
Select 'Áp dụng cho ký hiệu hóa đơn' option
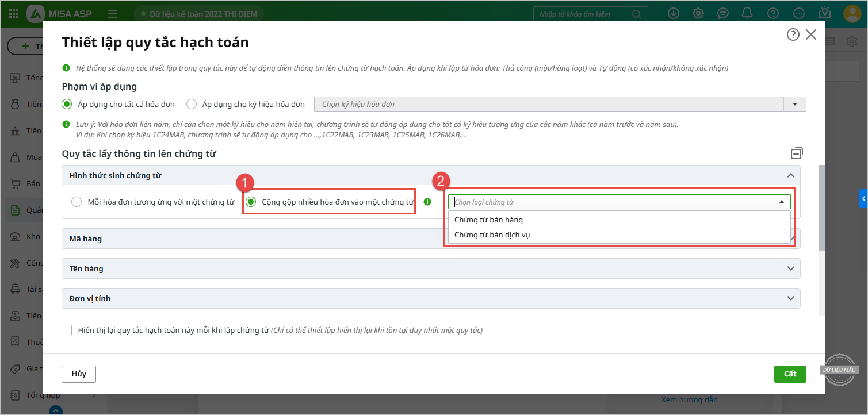pos(192,104)
